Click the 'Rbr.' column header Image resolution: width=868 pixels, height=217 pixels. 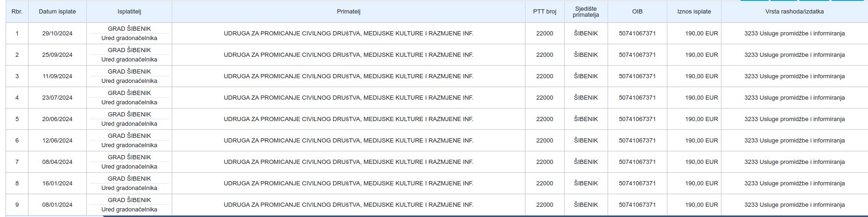pyautogui.click(x=17, y=12)
